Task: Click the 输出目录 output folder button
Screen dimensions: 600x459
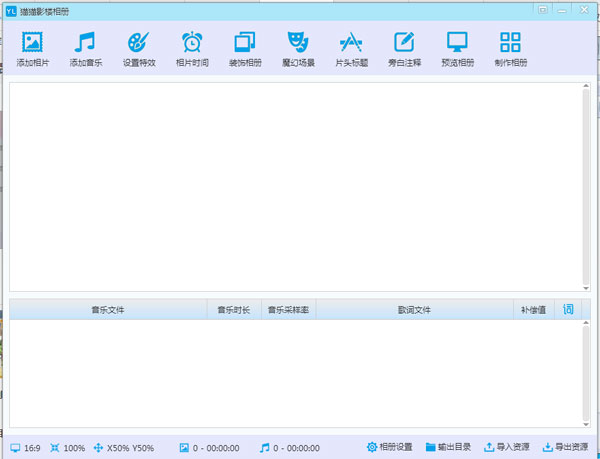Action: click(449, 447)
